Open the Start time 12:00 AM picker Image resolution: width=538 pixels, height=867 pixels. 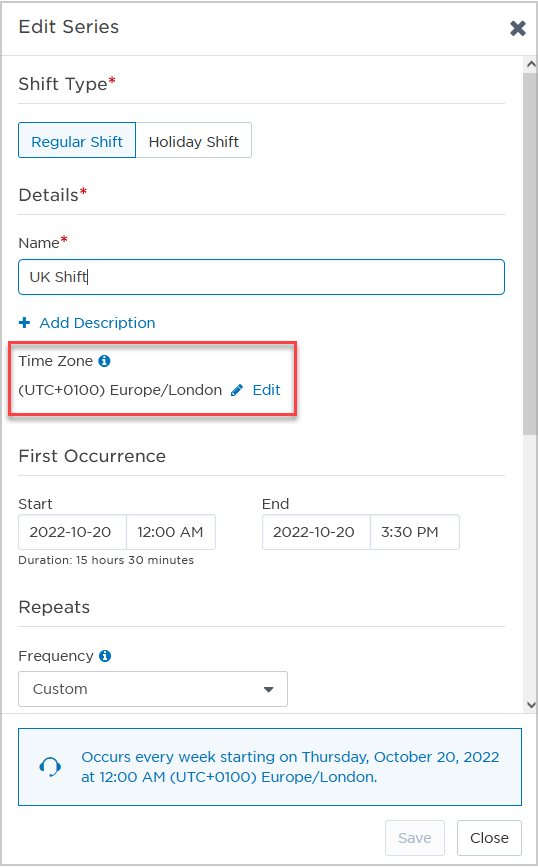171,532
